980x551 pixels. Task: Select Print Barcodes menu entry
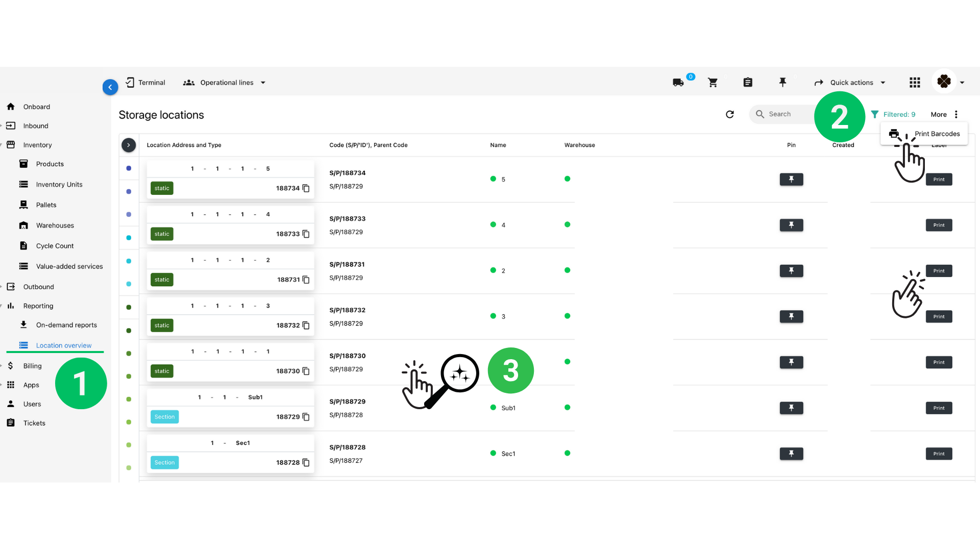[x=937, y=134]
